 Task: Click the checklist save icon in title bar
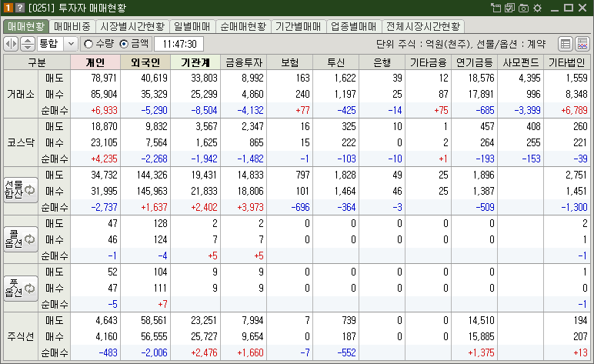[x=509, y=8]
